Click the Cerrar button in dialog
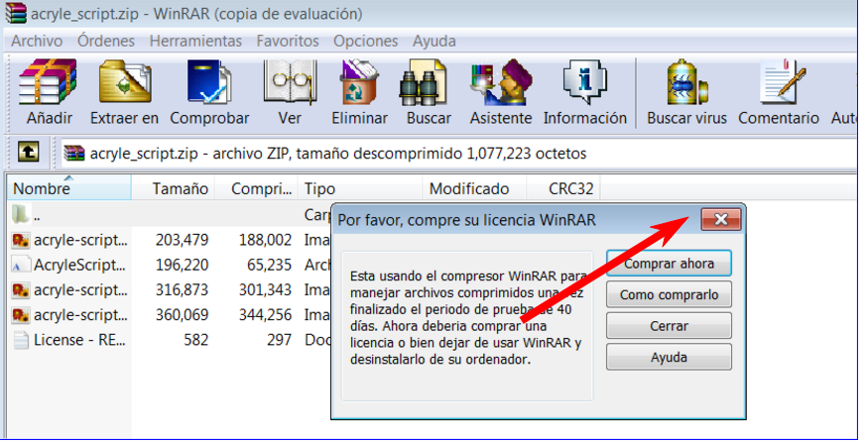This screenshot has height=442, width=868. point(669,326)
